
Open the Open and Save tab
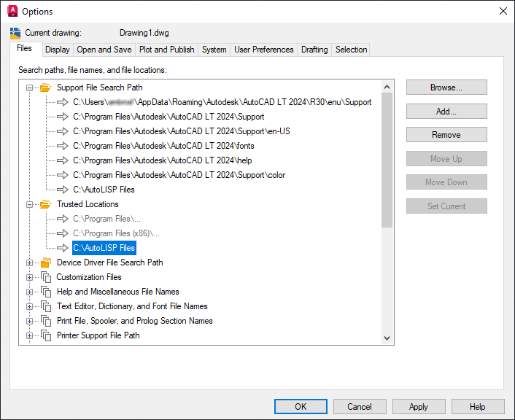tap(104, 50)
